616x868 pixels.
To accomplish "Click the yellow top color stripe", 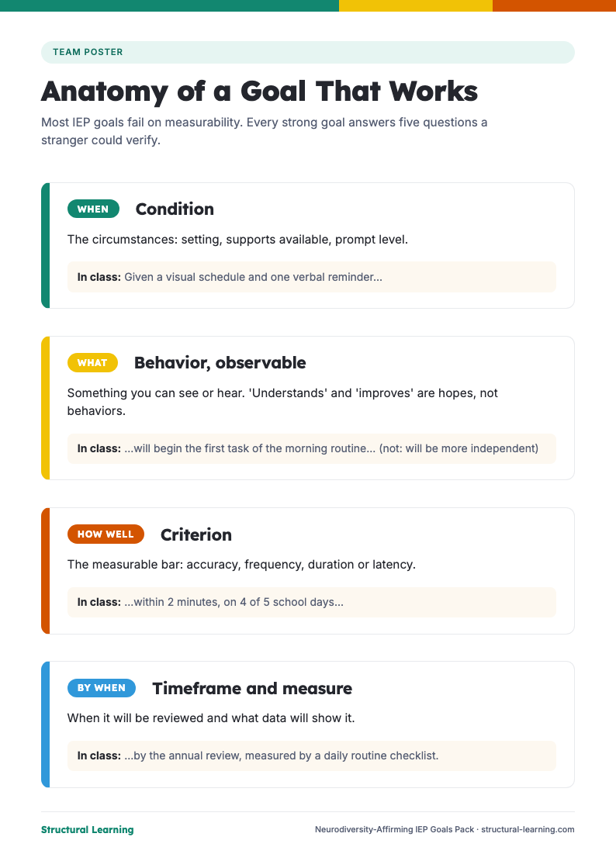I will tap(416, 5).
